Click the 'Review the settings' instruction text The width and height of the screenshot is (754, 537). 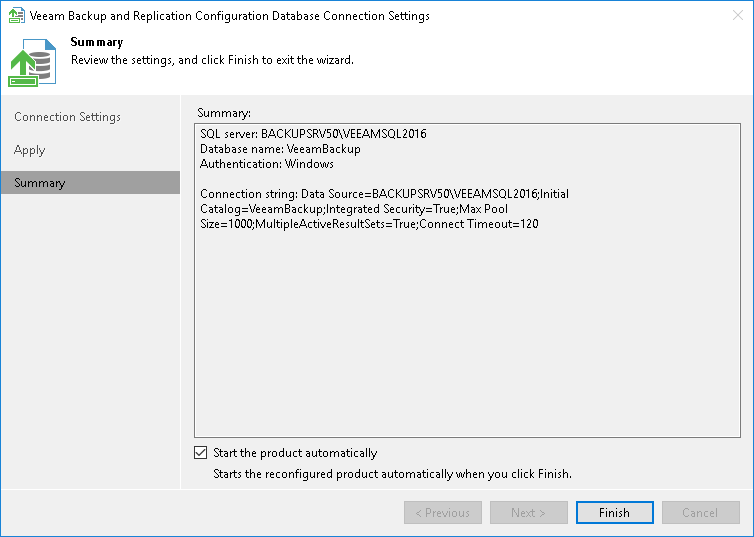click(x=212, y=60)
